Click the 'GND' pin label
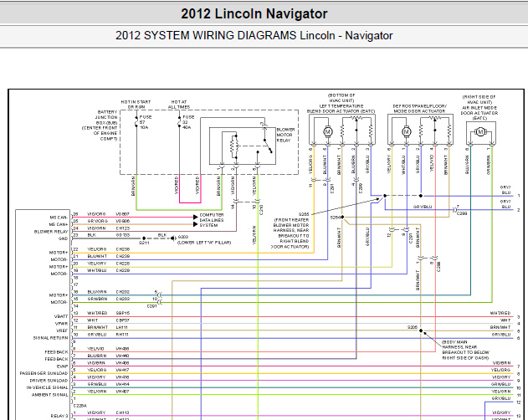Viewport: 528px width, 420px height. [x=64, y=238]
